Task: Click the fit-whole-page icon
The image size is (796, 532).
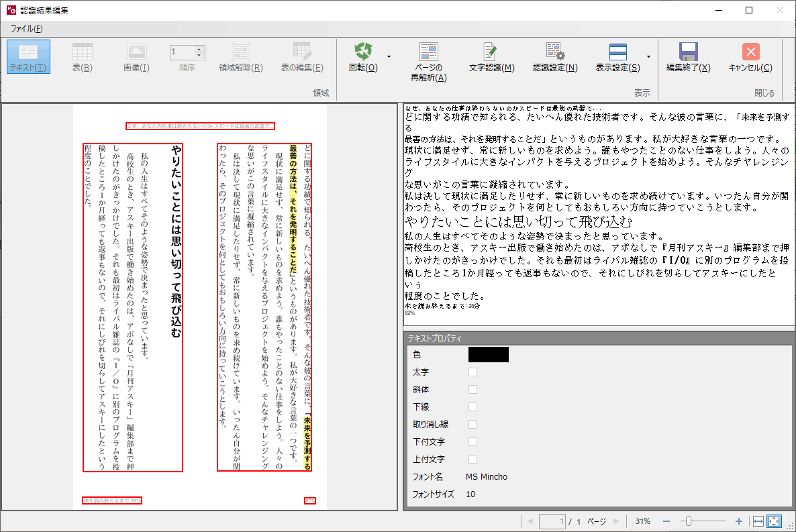Action: (x=774, y=521)
